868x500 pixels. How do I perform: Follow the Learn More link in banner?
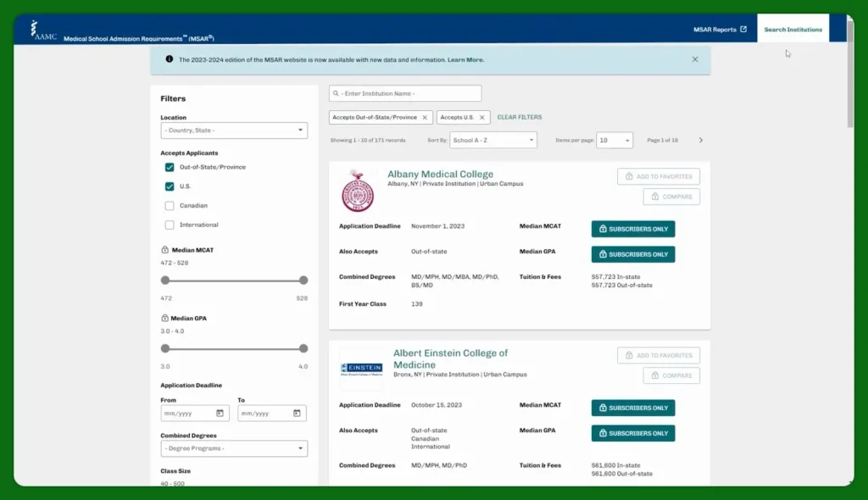pos(465,60)
